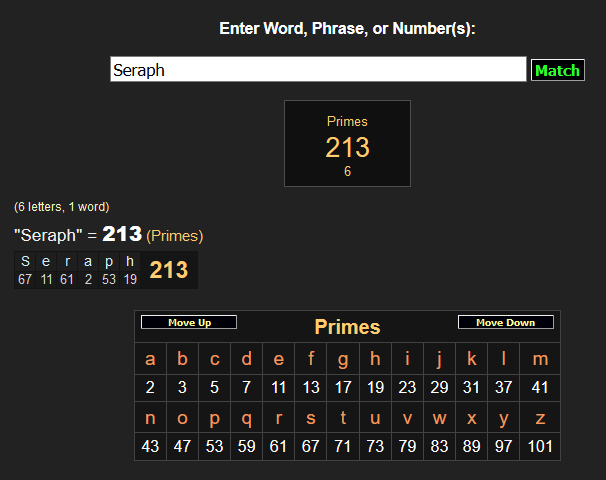The image size is (606, 480).
Task: Click the word entry text field
Action: [x=317, y=70]
